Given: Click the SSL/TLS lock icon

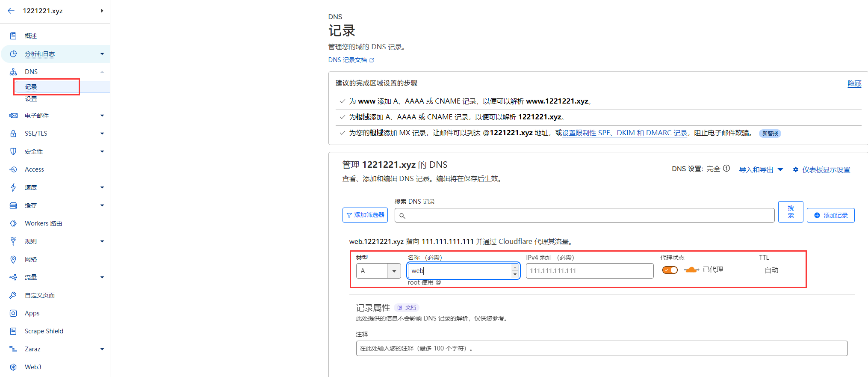Looking at the screenshot, I should [13, 134].
